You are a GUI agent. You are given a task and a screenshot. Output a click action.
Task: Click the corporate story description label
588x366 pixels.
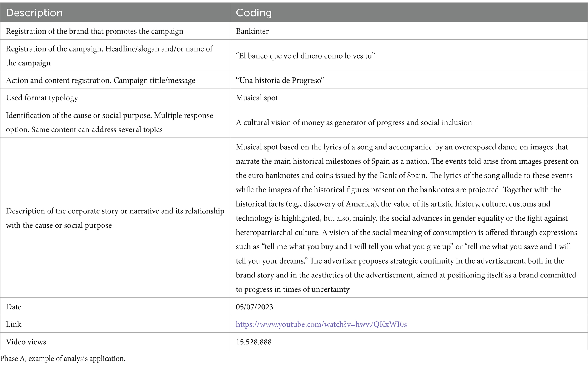tap(115, 218)
